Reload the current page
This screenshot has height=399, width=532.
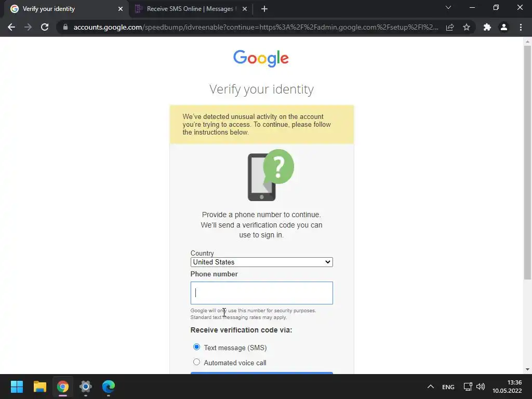[45, 27]
